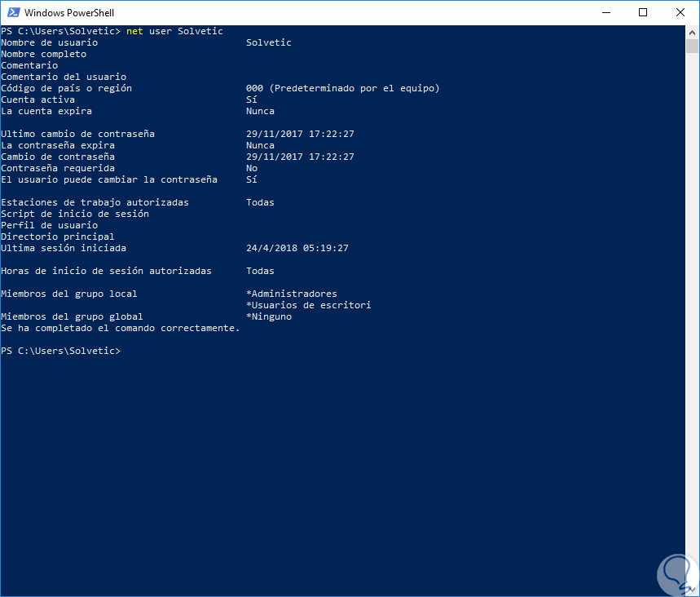
Task: Minimize the Windows PowerShell window
Action: pos(606,12)
